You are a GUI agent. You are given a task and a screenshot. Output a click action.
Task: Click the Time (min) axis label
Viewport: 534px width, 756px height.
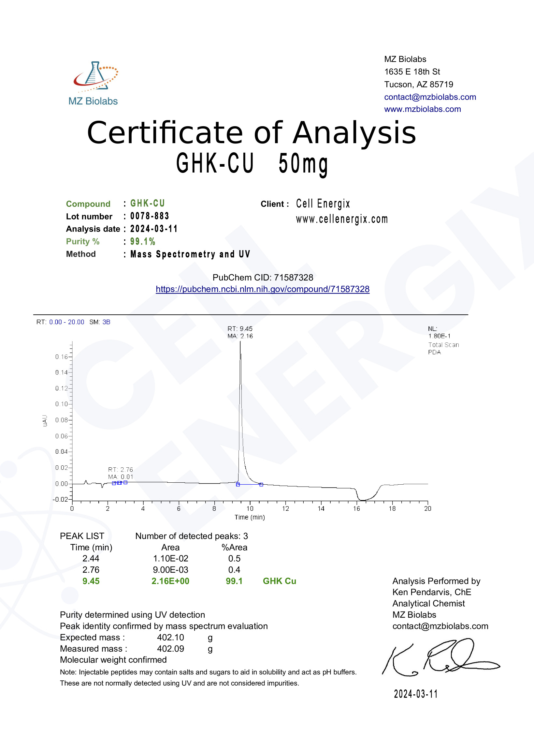point(250,517)
